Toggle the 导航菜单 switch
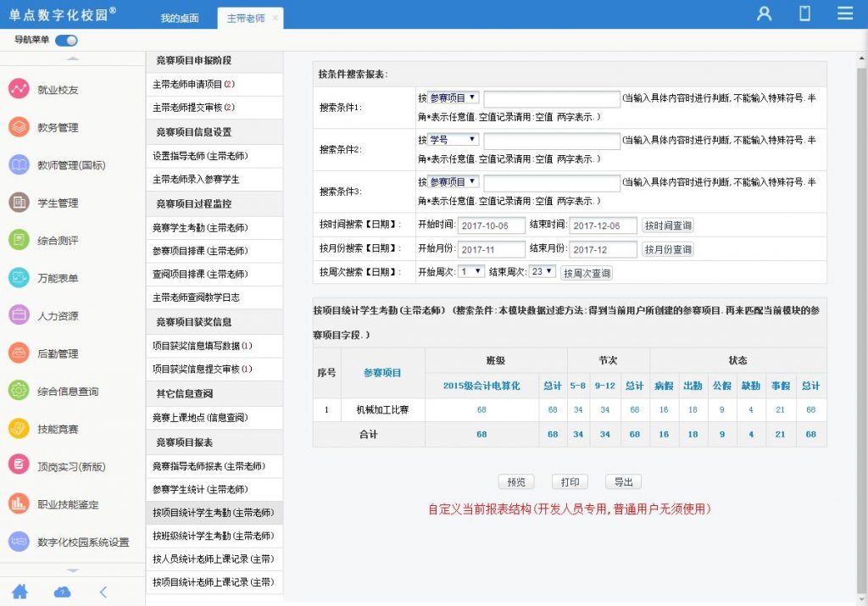Viewport: 868px width, 606px height. click(66, 41)
